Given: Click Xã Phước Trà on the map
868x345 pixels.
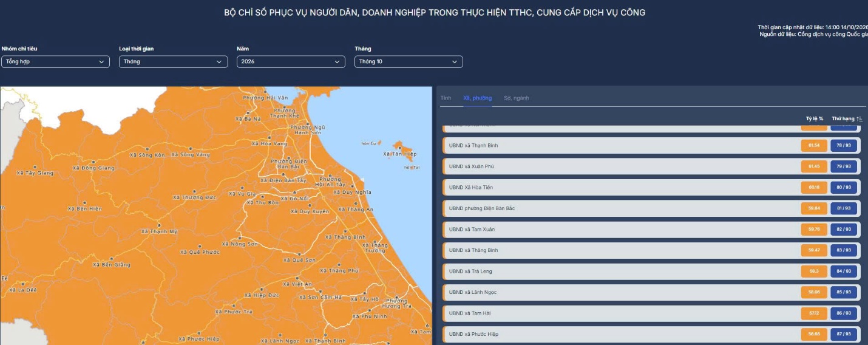Looking at the screenshot, I should [x=234, y=312].
